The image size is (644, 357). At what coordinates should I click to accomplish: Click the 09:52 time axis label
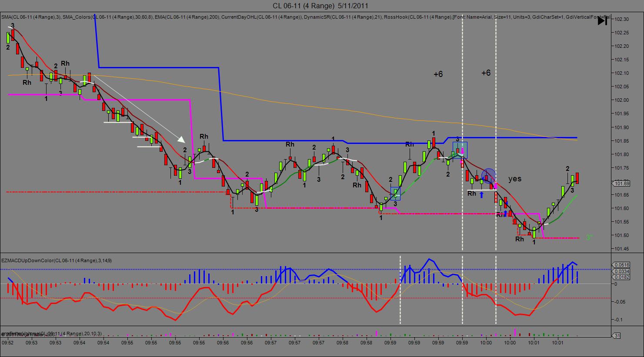click(x=7, y=343)
